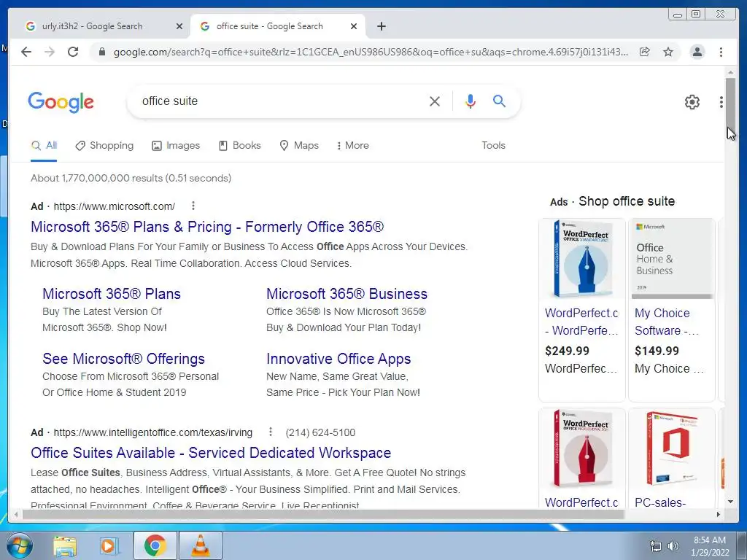Click the horizontal scrollbar right arrow
747x560 pixels.
[x=719, y=514]
